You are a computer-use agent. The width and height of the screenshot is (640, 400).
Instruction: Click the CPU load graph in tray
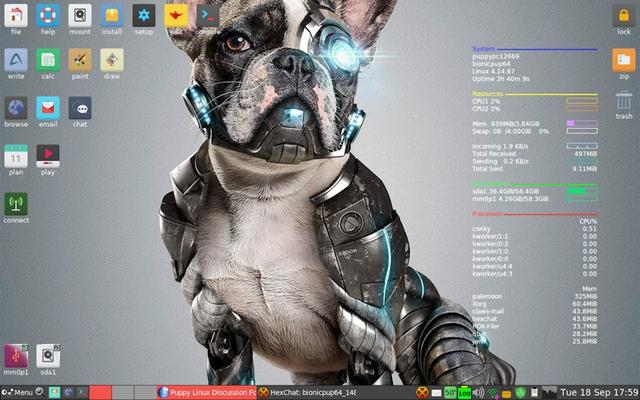pos(549,392)
